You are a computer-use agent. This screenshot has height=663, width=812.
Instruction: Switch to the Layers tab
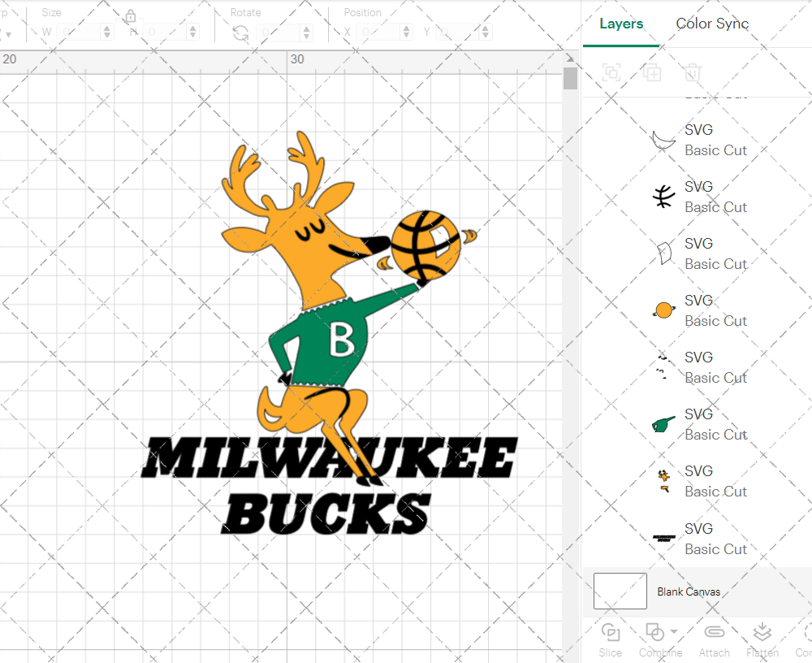(x=621, y=24)
